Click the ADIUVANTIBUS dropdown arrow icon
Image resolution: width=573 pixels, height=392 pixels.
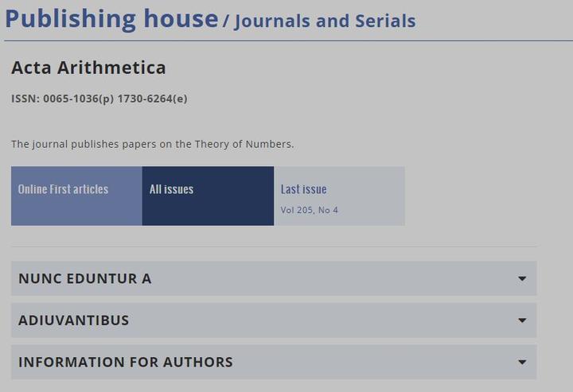click(x=522, y=320)
